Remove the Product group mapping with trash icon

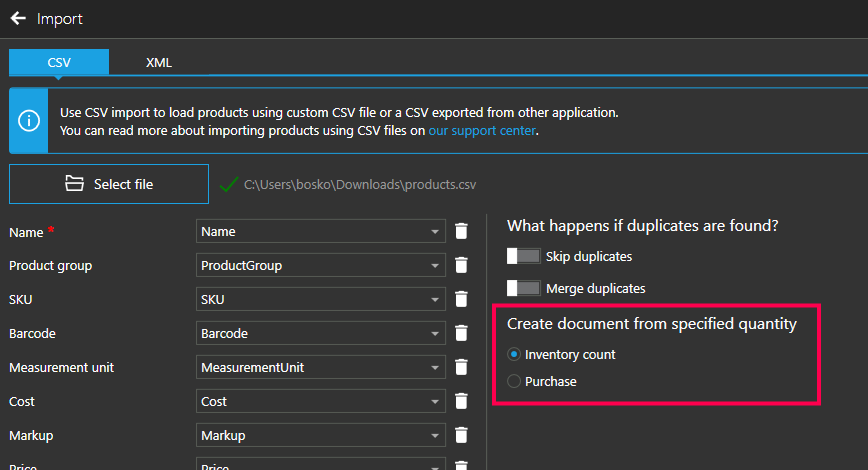pos(461,266)
